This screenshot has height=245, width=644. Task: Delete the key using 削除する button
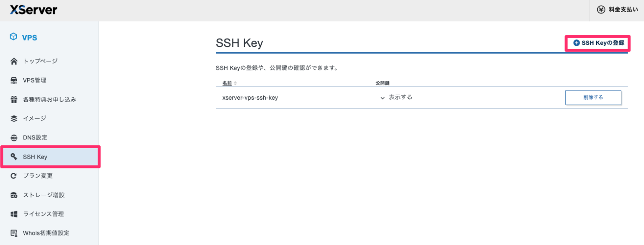(593, 97)
